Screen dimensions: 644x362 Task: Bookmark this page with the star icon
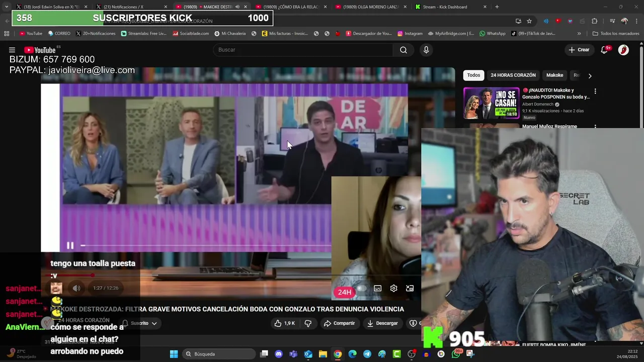coord(529,21)
